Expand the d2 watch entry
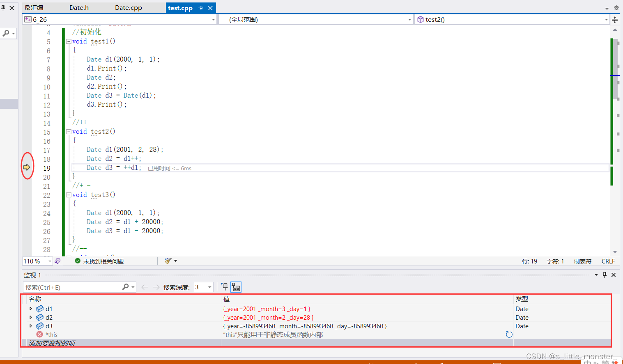Screen dimensions: 623x364 [31, 317]
